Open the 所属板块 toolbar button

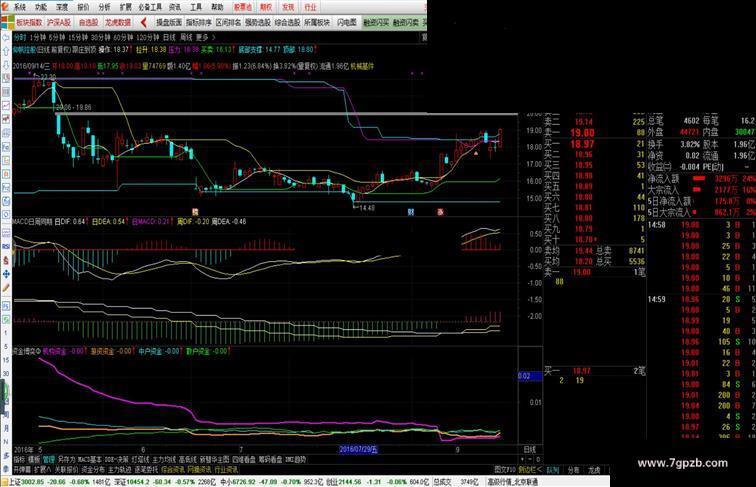317,22
